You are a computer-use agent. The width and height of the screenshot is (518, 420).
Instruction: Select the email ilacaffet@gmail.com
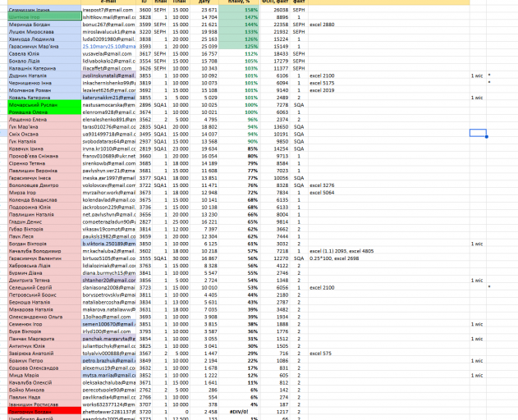coord(108,68)
